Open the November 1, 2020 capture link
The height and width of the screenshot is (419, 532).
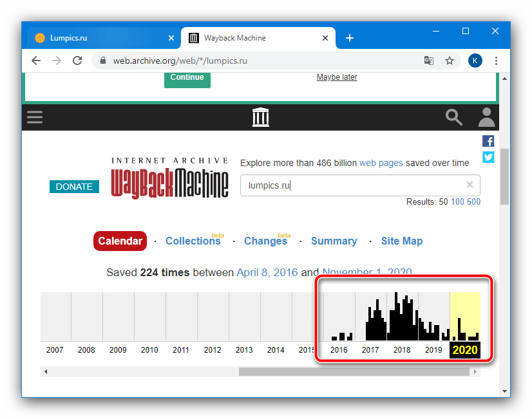367,272
